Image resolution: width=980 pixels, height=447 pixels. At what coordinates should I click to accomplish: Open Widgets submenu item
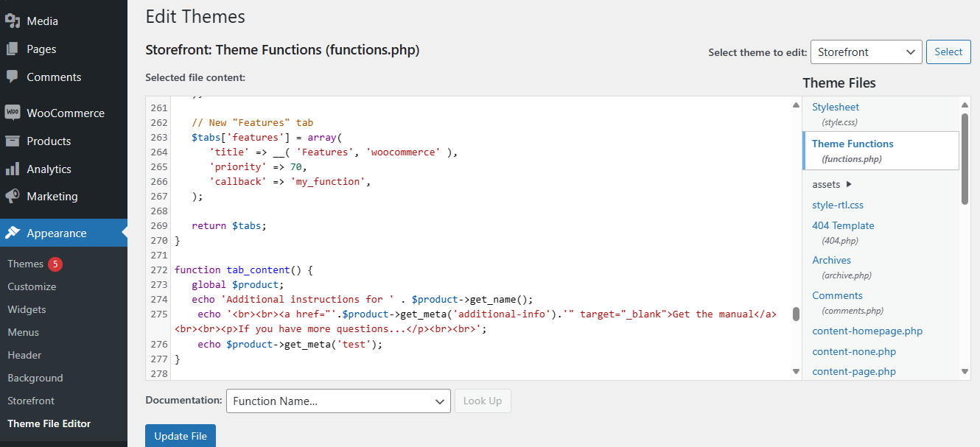pos(27,309)
